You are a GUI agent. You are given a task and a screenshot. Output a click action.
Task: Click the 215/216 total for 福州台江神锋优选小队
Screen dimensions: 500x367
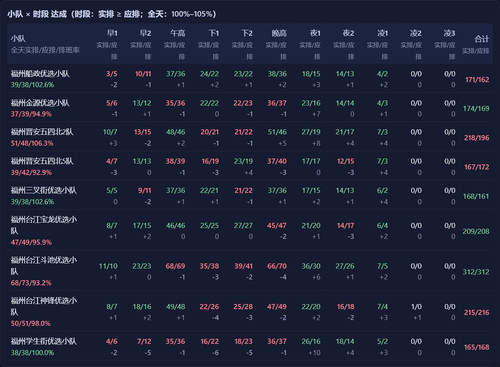[477, 313]
